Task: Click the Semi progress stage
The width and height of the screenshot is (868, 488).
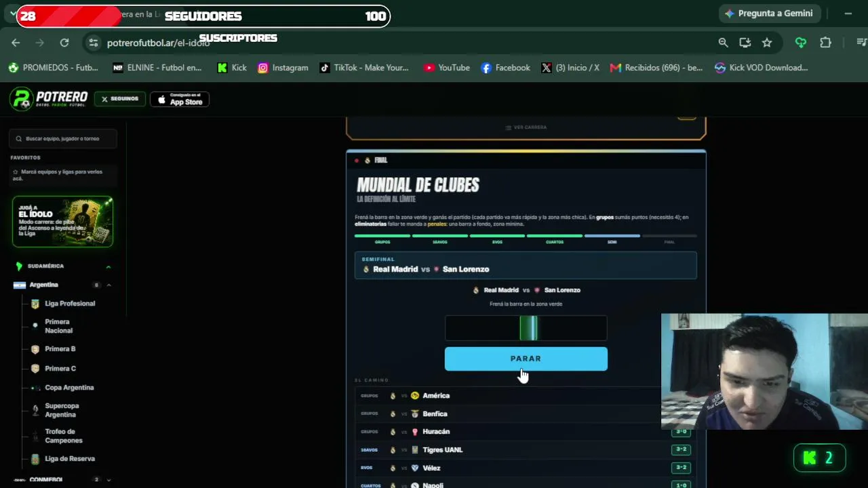Action: (x=612, y=239)
